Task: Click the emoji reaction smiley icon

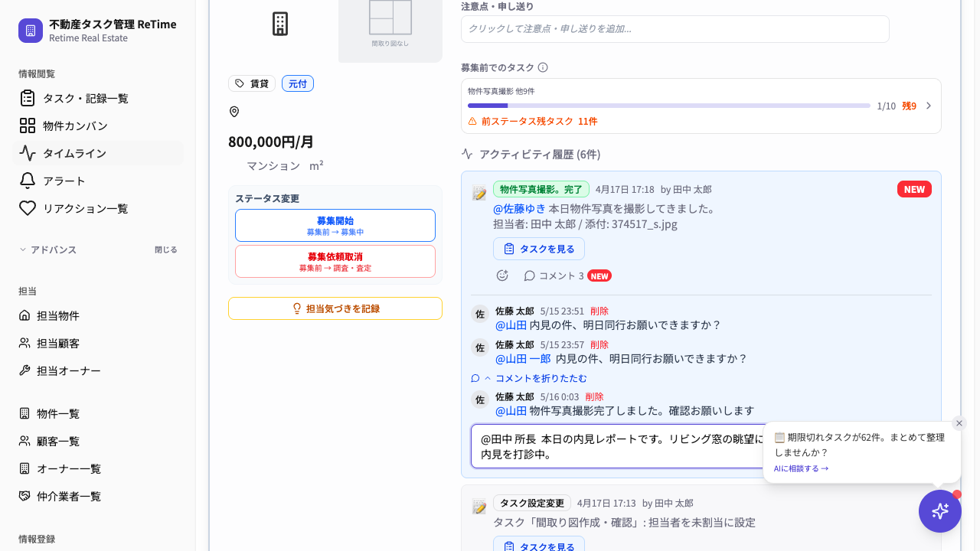Action: coord(502,275)
